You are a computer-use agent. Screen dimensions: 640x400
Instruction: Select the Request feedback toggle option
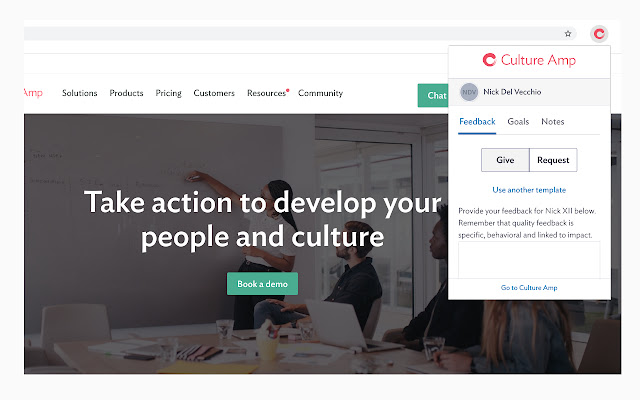[x=553, y=160]
